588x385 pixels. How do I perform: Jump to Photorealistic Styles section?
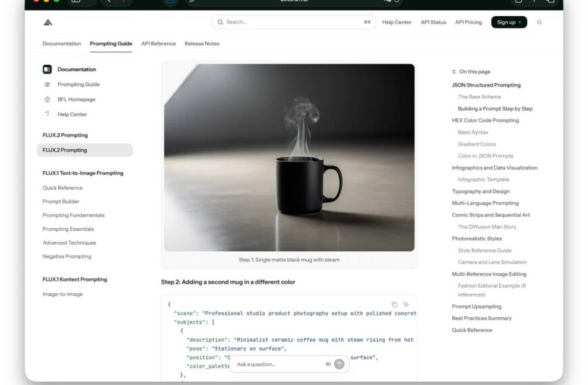[x=476, y=238]
